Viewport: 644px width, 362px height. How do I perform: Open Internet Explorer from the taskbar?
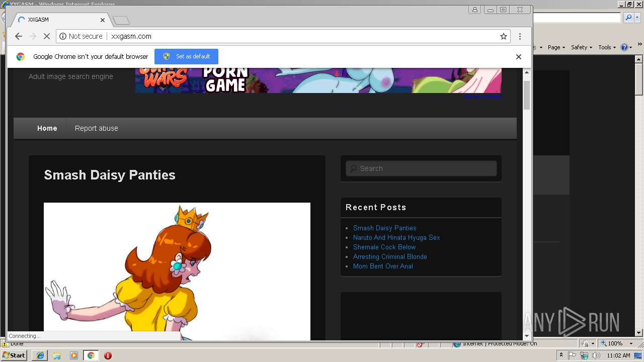click(40, 355)
